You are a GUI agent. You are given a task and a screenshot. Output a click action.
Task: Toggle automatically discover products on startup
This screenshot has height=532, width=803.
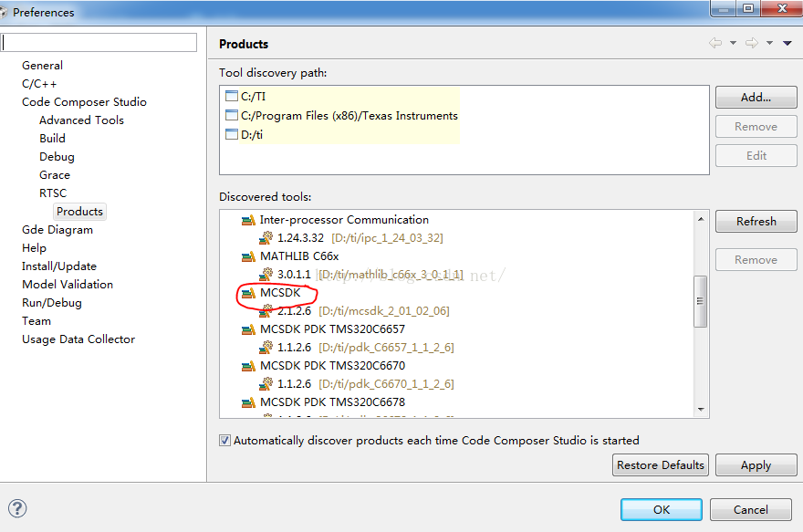pos(224,441)
